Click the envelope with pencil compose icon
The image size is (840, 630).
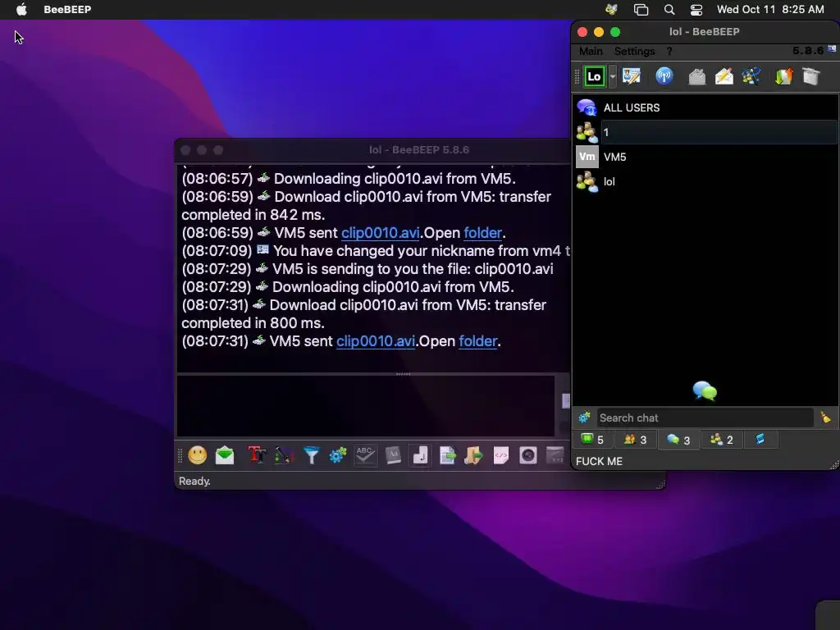pyautogui.click(x=724, y=76)
